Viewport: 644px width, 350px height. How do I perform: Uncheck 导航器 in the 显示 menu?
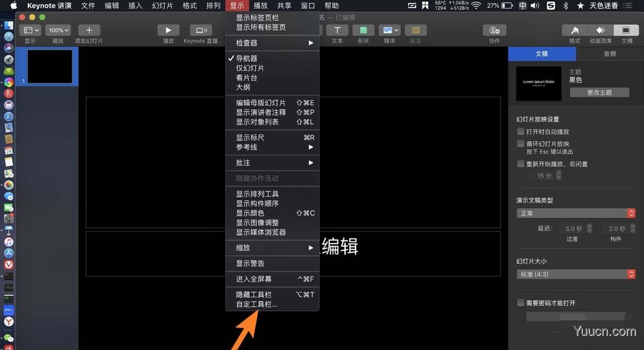pos(272,59)
